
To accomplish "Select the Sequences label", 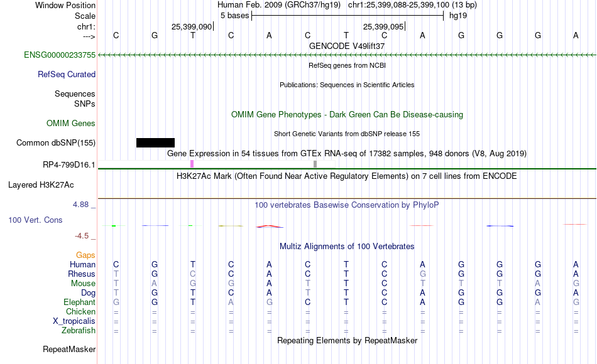I will (75, 94).
